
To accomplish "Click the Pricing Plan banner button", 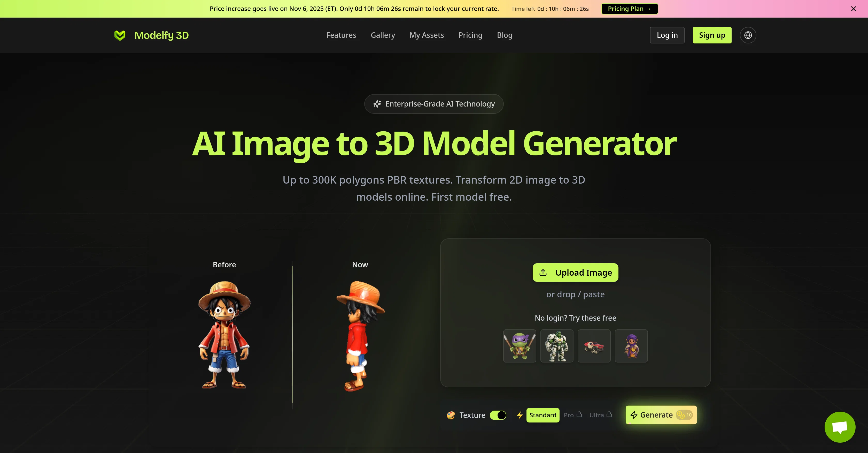I will tap(630, 9).
